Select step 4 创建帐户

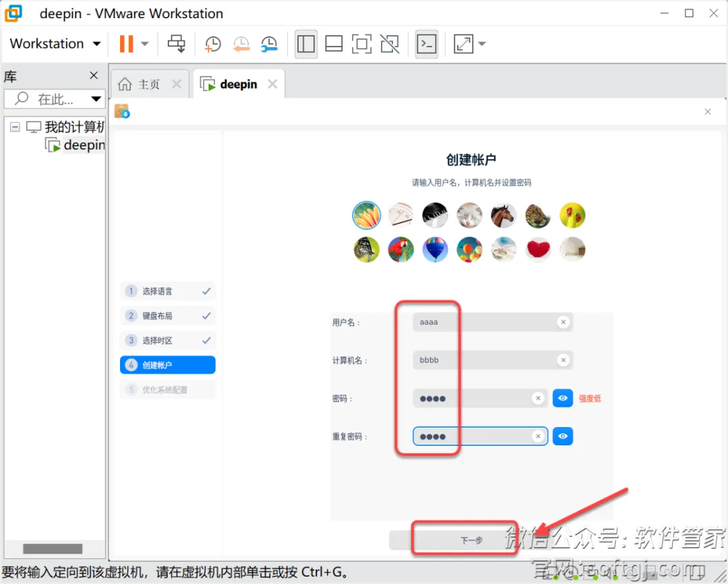(x=168, y=365)
